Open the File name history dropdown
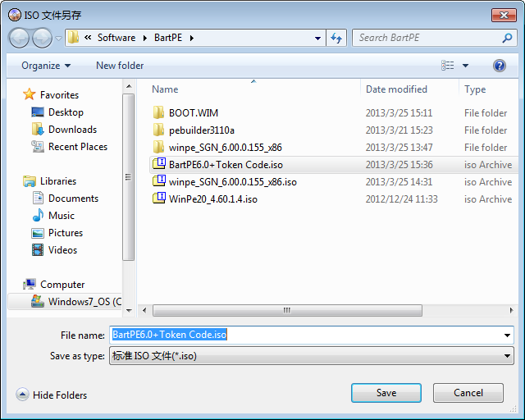Viewport: 525px width, 420px height. pyautogui.click(x=507, y=336)
